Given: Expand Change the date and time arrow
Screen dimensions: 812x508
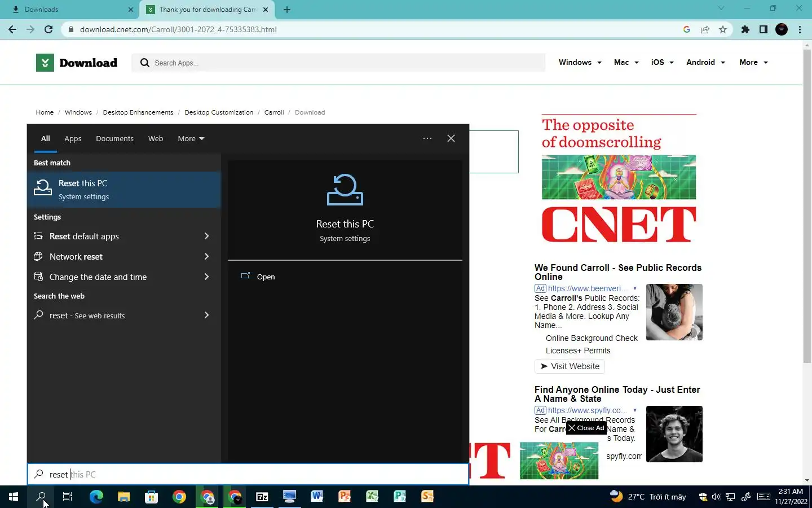Looking at the screenshot, I should (x=206, y=277).
